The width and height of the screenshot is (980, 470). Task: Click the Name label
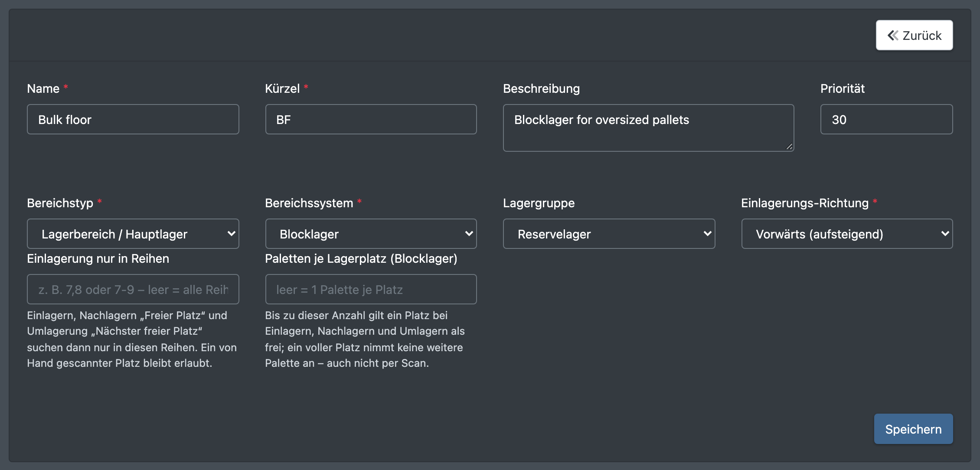click(43, 88)
